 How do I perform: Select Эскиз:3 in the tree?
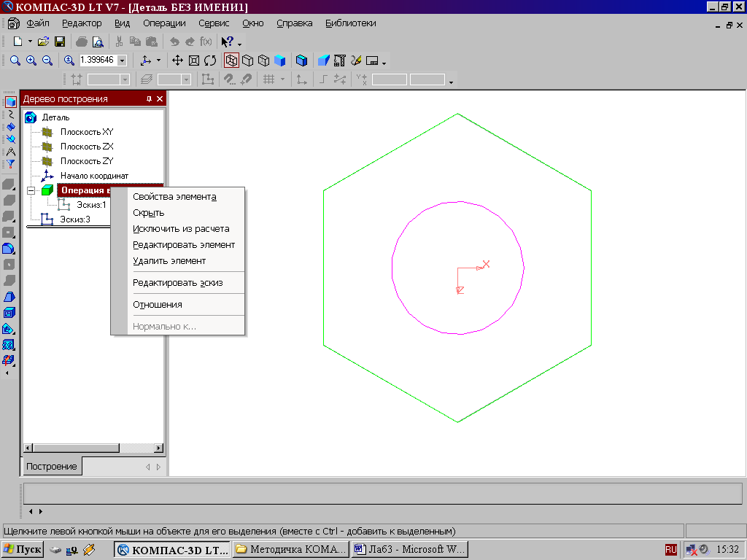[74, 219]
